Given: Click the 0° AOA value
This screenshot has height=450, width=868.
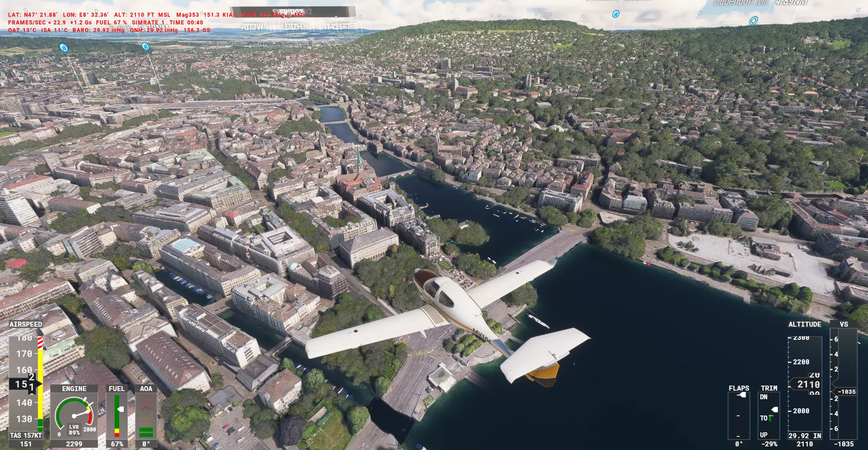Looking at the screenshot, I should coord(146,444).
